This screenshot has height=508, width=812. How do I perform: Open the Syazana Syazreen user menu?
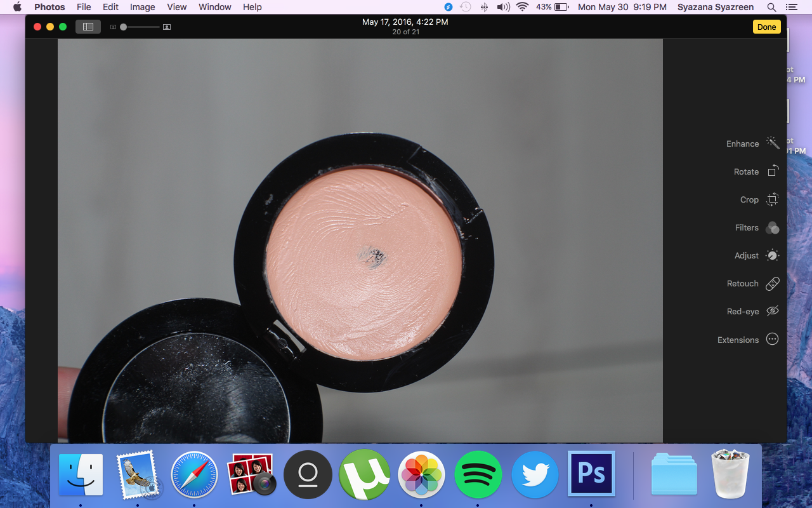point(716,7)
